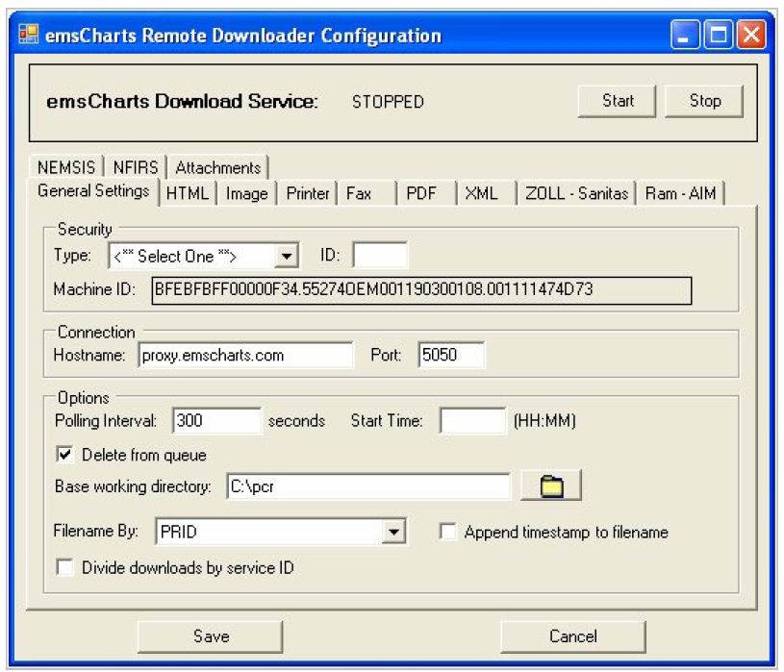
Task: Select the Attachments tab
Action: click(217, 167)
